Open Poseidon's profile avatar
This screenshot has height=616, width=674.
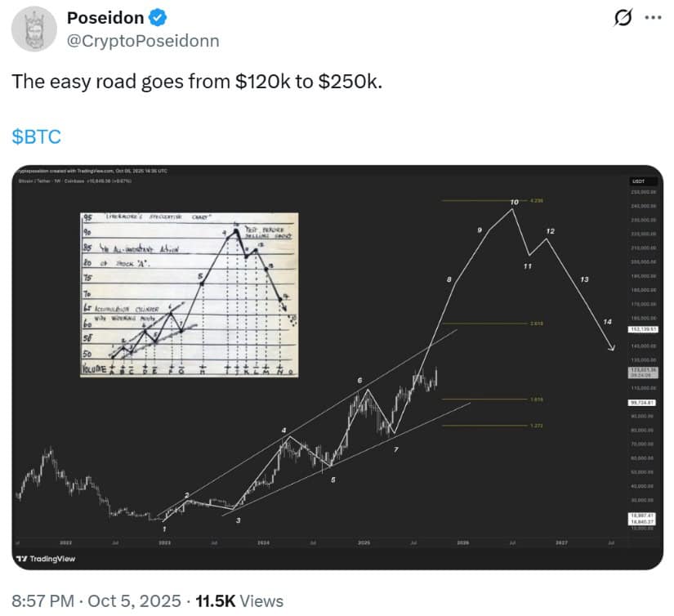(x=33, y=28)
